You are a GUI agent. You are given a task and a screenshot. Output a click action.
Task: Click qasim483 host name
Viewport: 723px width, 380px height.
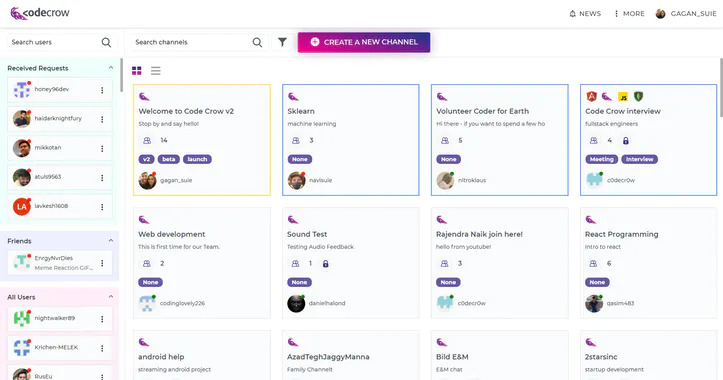[620, 303]
